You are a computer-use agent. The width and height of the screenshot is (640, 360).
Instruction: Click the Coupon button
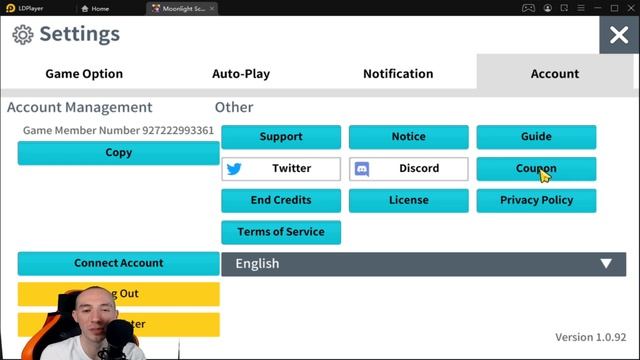tap(536, 169)
